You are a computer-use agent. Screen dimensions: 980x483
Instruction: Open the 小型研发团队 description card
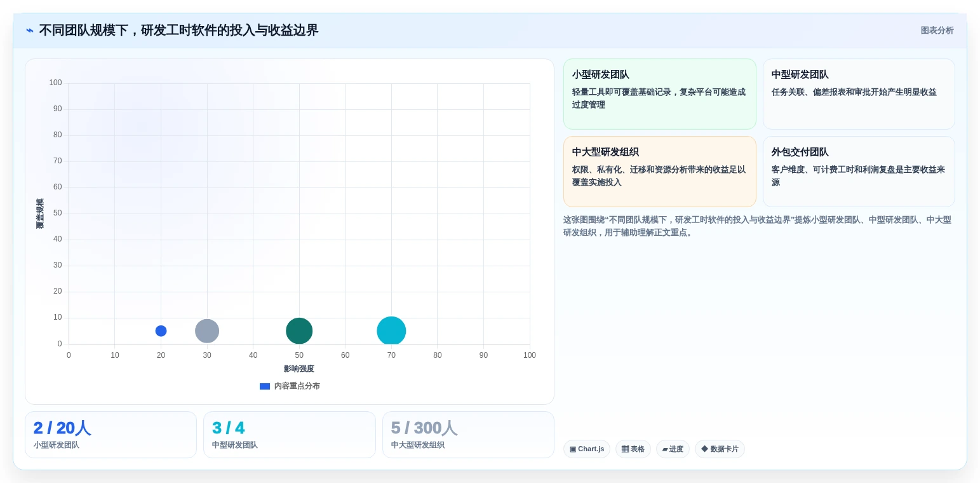pyautogui.click(x=659, y=94)
